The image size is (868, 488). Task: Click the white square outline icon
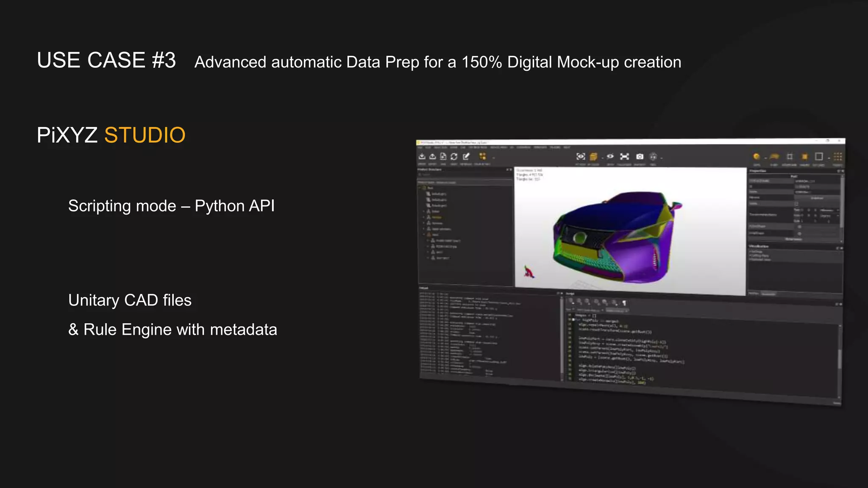(x=819, y=157)
